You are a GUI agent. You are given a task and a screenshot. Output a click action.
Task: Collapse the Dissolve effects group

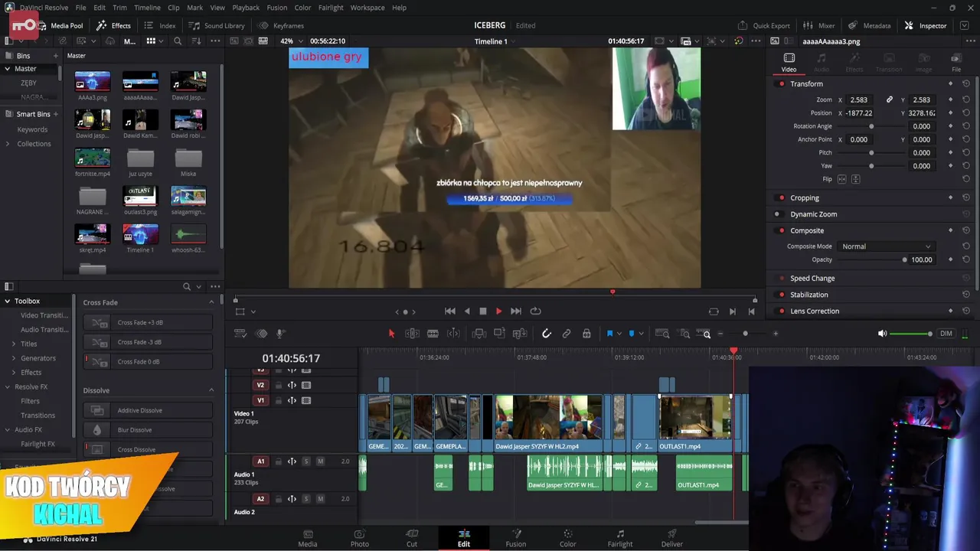[x=211, y=390]
